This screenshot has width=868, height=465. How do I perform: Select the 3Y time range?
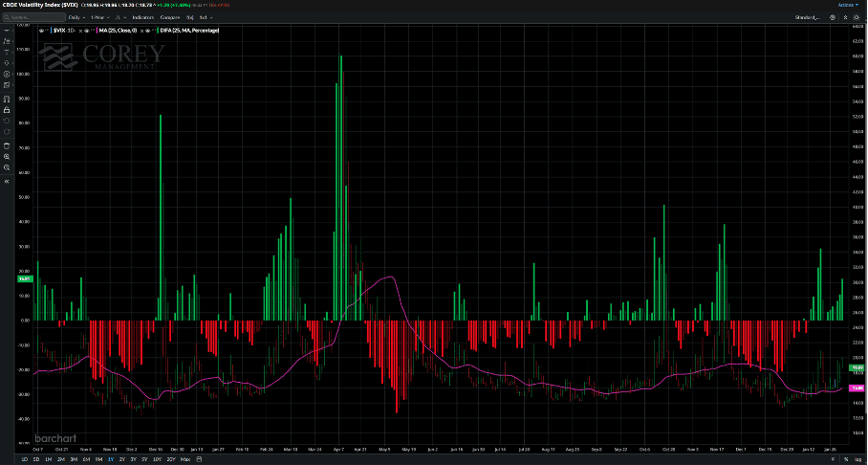pos(134,459)
